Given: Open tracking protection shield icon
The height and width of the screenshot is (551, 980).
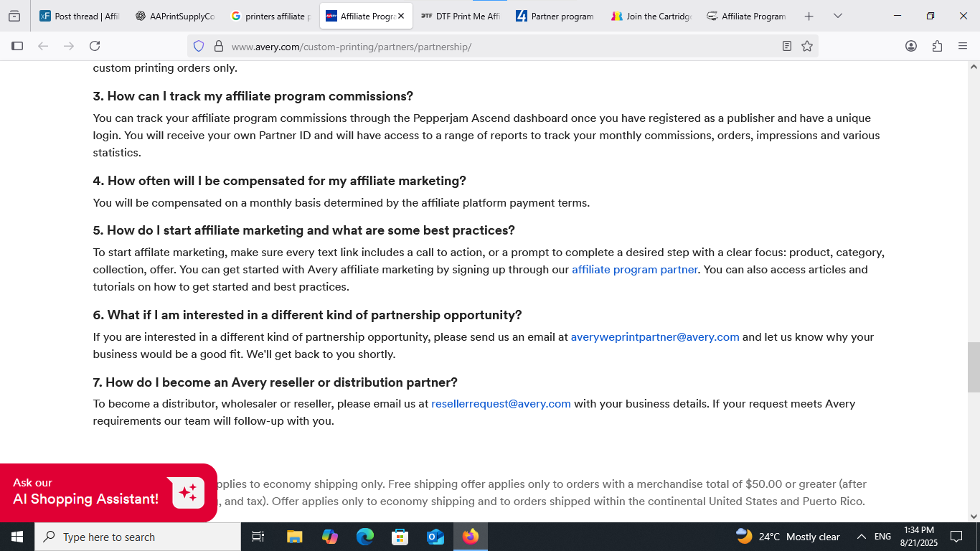Looking at the screenshot, I should coord(199,46).
